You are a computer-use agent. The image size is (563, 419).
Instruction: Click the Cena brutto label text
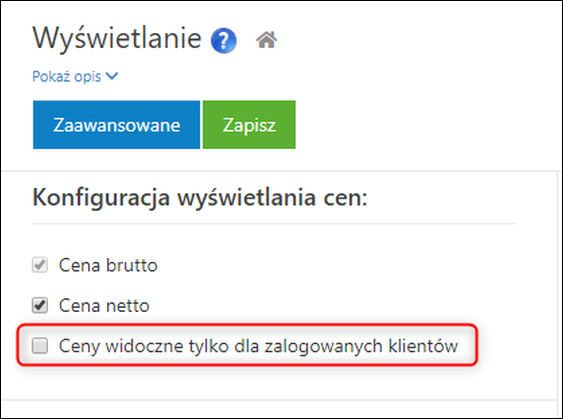coord(108,265)
